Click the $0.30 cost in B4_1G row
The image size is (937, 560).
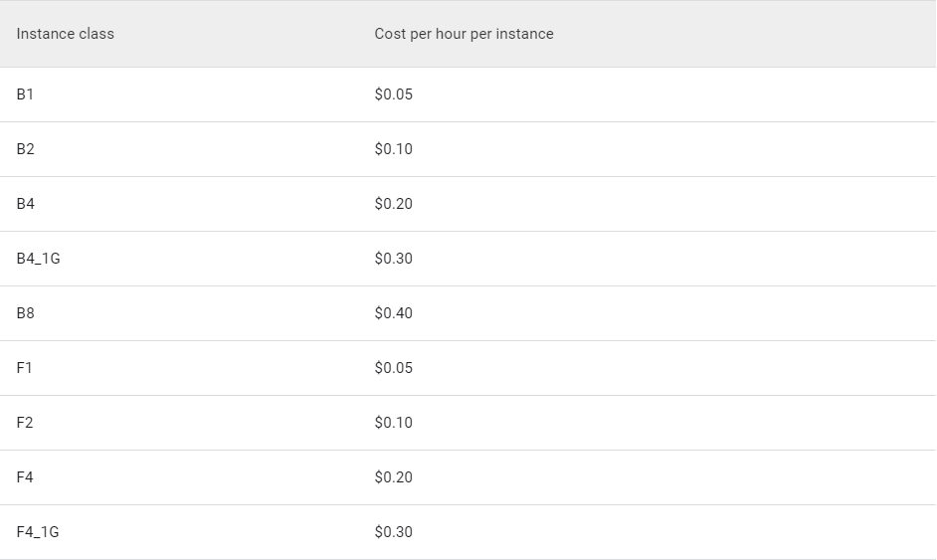point(393,259)
